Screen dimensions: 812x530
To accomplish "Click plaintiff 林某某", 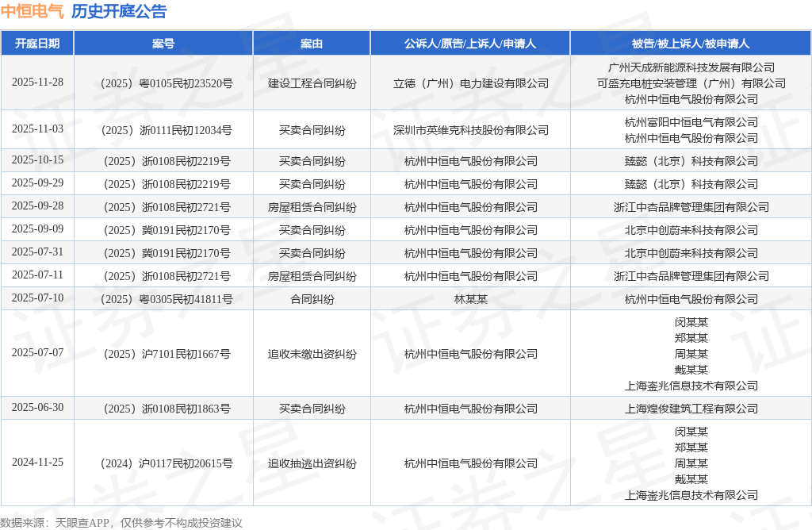I will [x=471, y=299].
